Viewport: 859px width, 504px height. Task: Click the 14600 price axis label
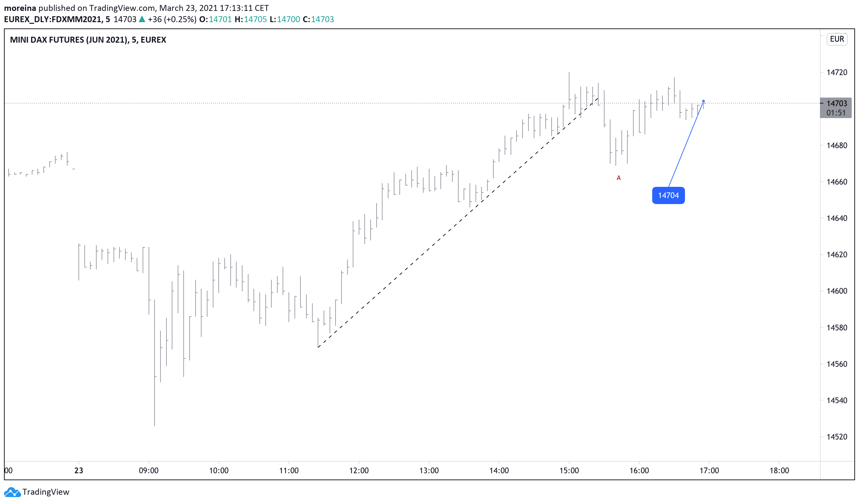coord(836,291)
